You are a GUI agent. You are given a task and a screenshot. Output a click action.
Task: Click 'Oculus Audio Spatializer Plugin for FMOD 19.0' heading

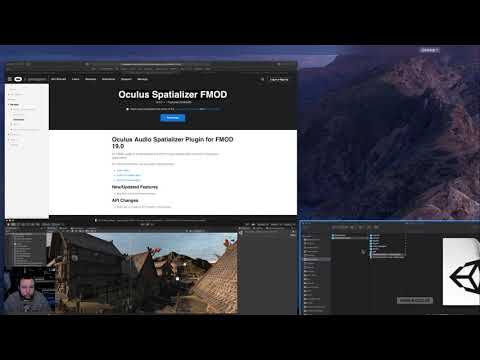[x=172, y=143]
